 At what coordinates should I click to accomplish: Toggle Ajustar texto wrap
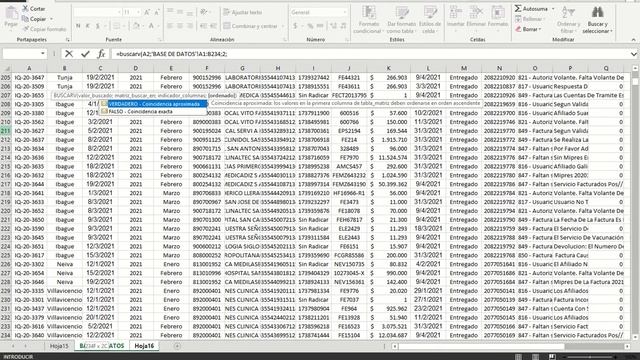point(242,13)
